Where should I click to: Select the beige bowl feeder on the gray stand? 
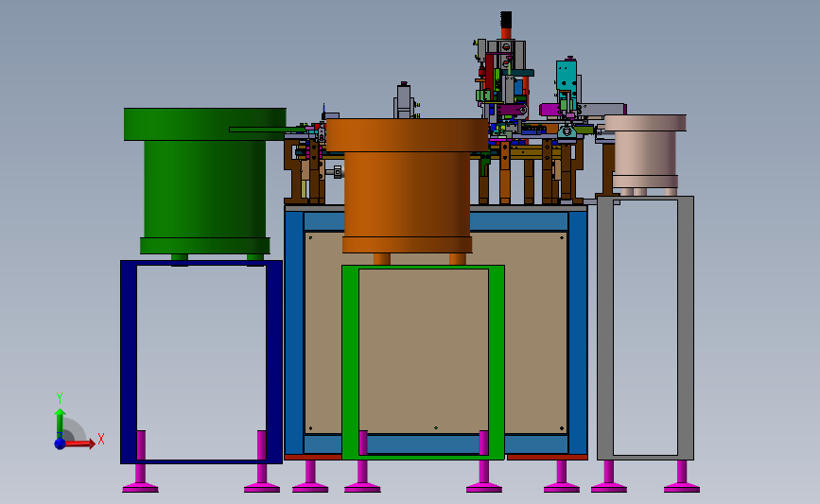pos(645,154)
